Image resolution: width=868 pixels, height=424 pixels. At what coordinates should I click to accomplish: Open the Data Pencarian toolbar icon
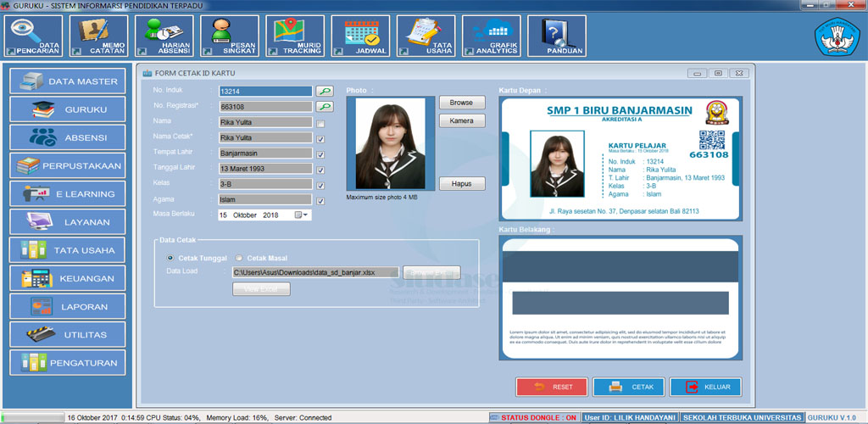pyautogui.click(x=34, y=36)
